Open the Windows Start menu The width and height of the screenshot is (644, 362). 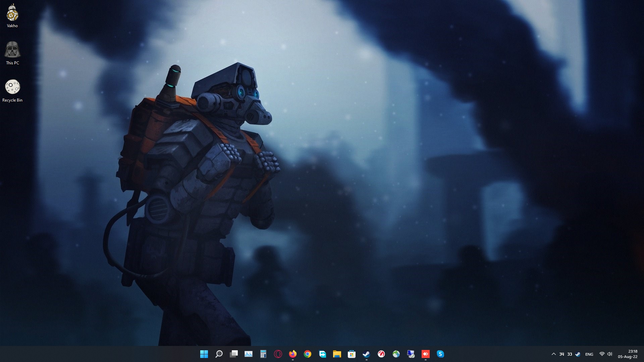(x=204, y=354)
